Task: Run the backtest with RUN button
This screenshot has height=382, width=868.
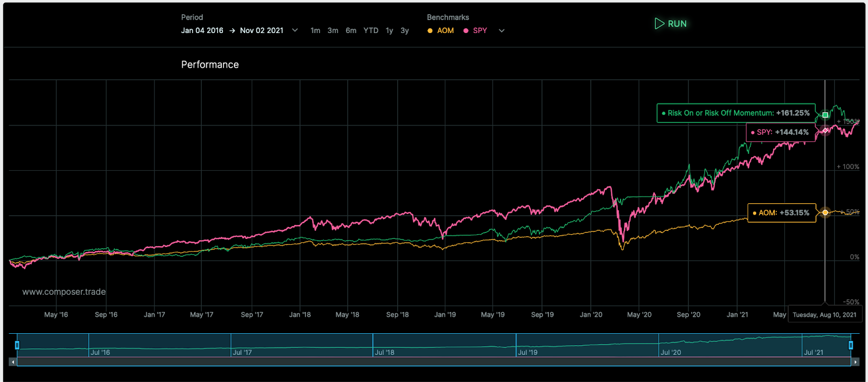Action: (x=671, y=24)
